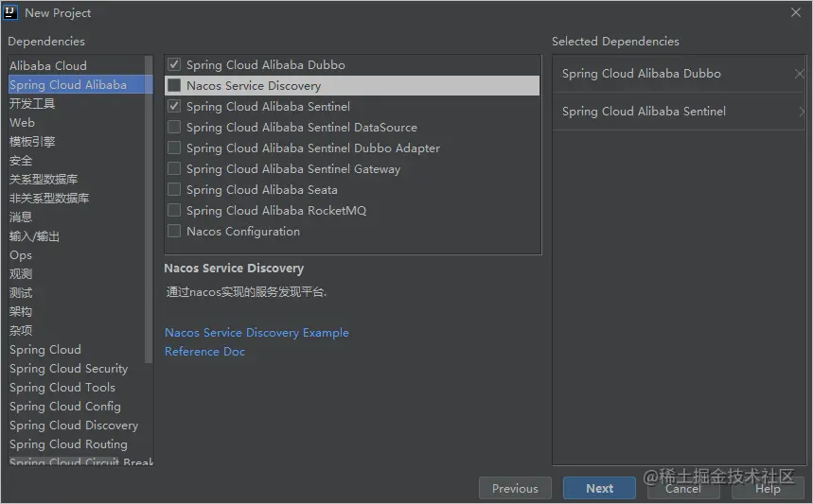Select the Ops category
Image resolution: width=813 pixels, height=504 pixels.
(x=21, y=255)
